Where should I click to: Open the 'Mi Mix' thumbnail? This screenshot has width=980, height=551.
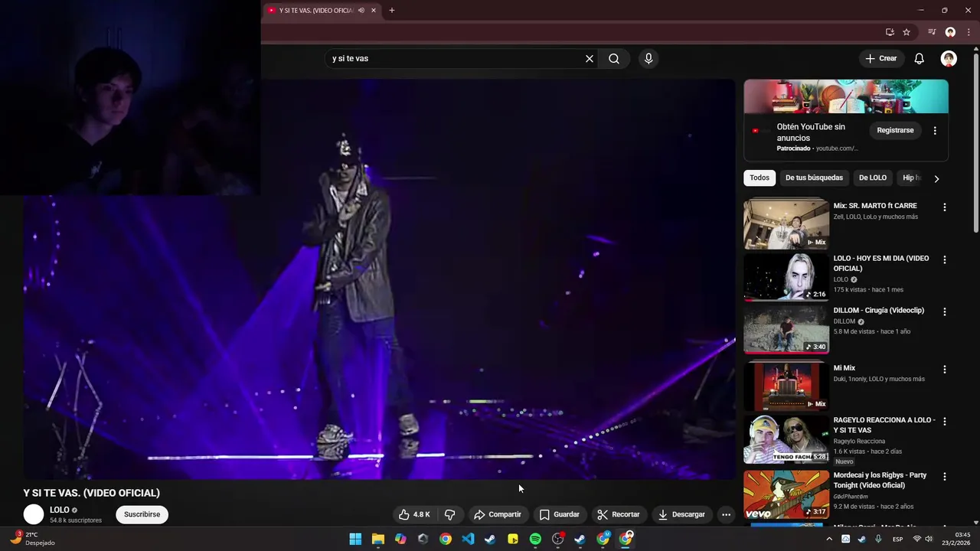(x=786, y=386)
